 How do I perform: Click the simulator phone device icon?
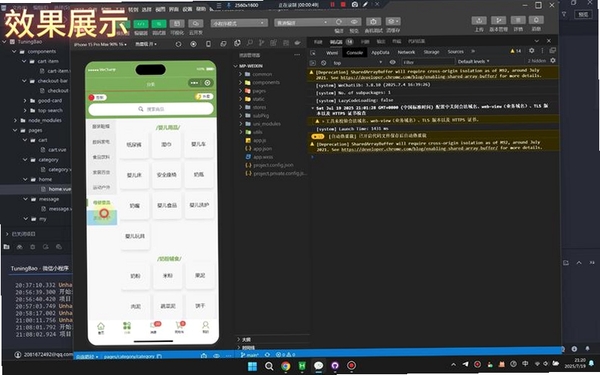pyautogui.click(x=208, y=44)
